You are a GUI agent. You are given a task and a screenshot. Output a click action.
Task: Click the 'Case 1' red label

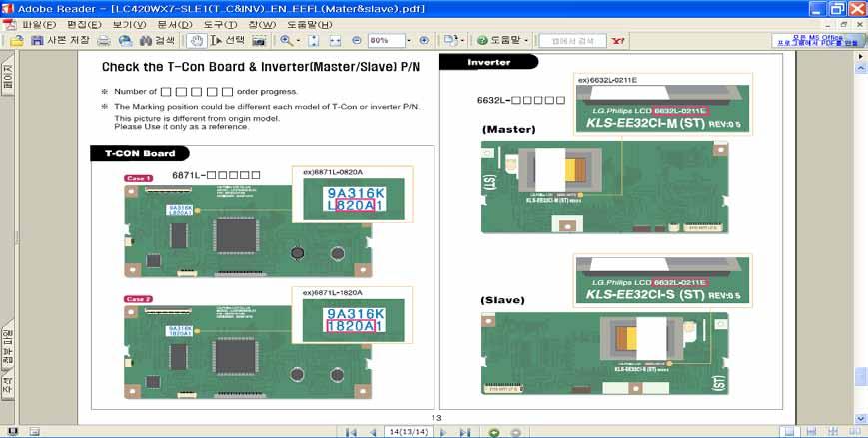[x=139, y=178]
